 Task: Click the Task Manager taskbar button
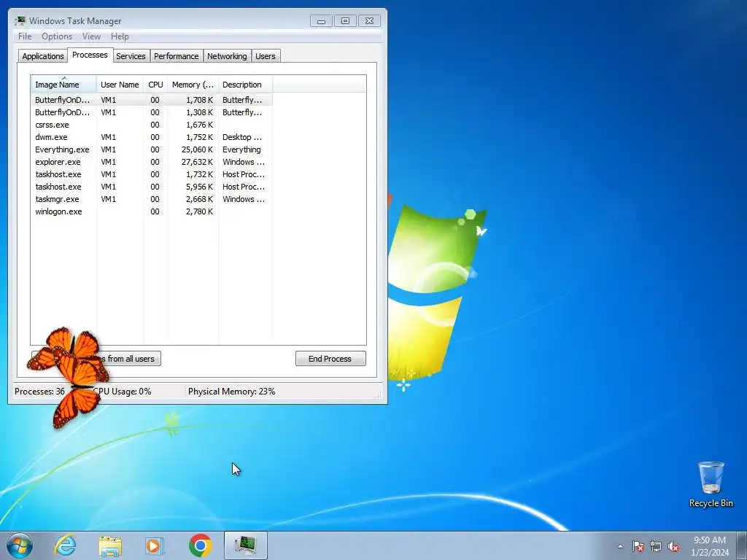(x=245, y=545)
